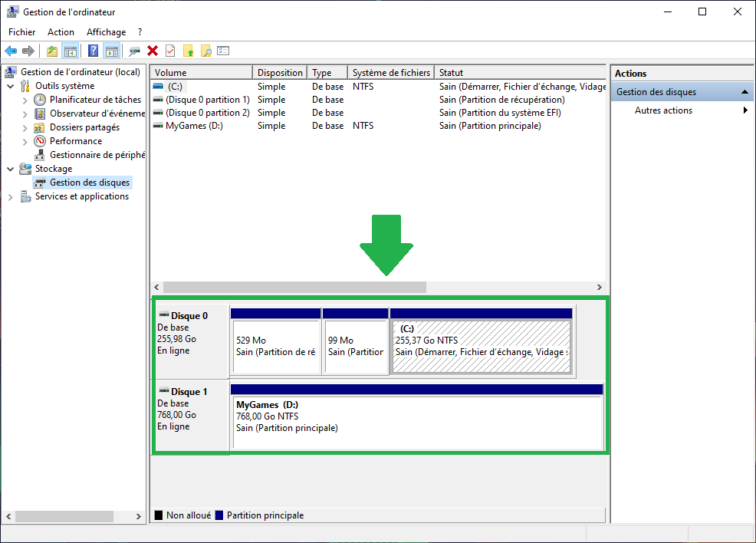Open the Autres actions submenu arrow
This screenshot has height=543, width=756.
tap(745, 110)
